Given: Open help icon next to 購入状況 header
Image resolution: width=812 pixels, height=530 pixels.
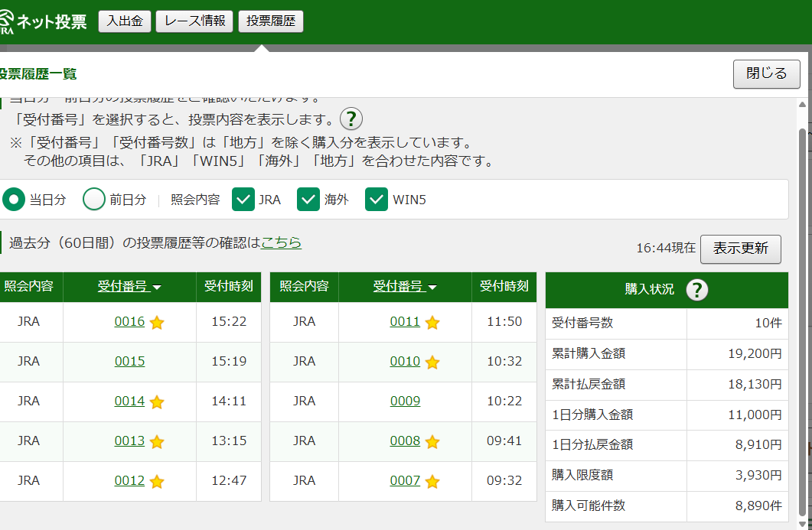Looking at the screenshot, I should (x=696, y=289).
